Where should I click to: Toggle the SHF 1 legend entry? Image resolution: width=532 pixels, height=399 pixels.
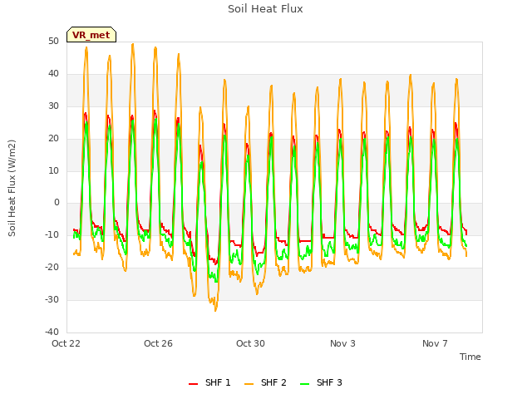tap(209, 382)
